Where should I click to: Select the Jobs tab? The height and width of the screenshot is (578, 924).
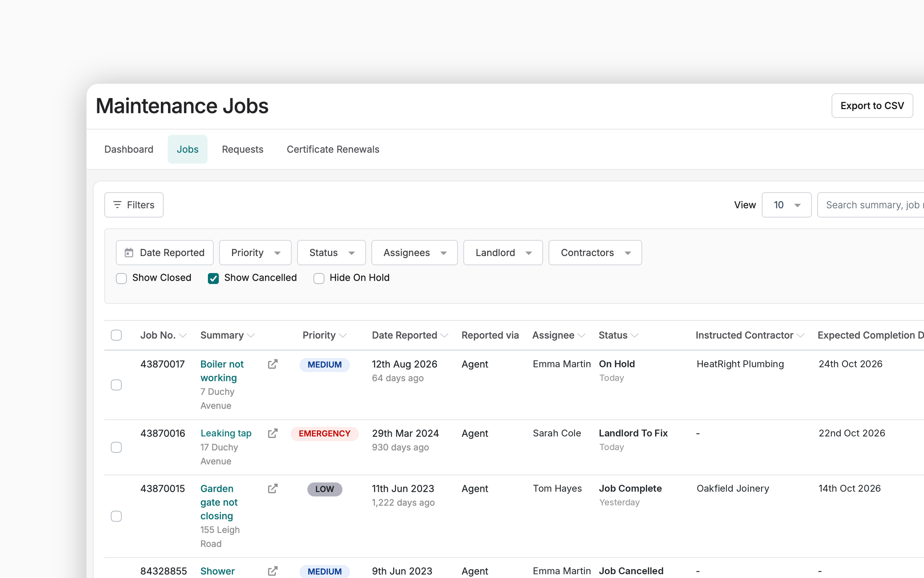point(187,149)
